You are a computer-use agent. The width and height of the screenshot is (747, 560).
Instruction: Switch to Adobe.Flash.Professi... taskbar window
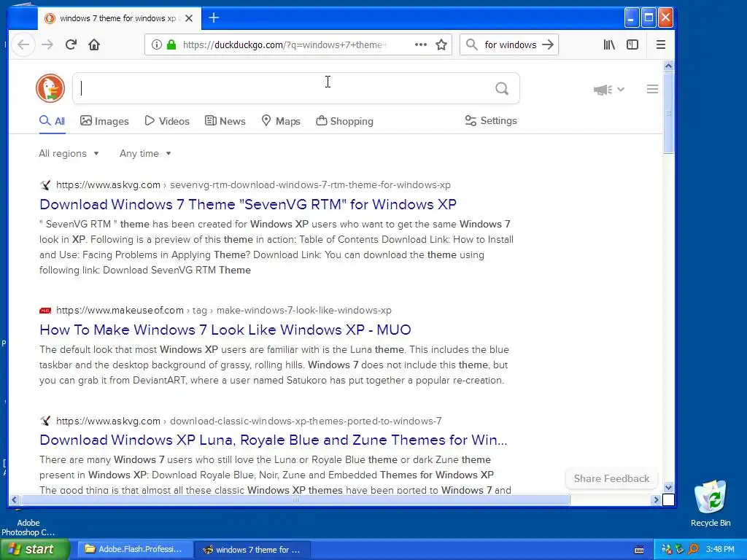[x=134, y=550]
